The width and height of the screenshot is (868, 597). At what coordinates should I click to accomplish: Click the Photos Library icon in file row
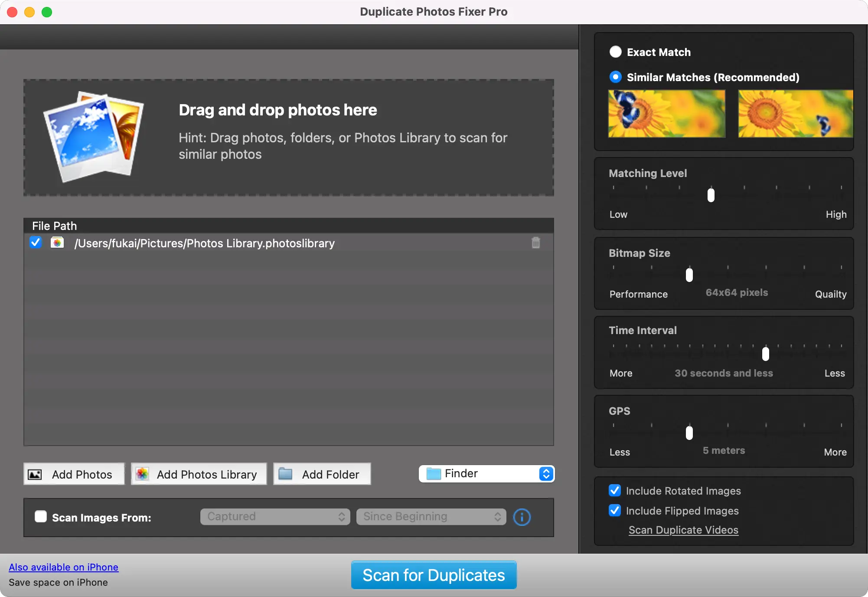[57, 243]
